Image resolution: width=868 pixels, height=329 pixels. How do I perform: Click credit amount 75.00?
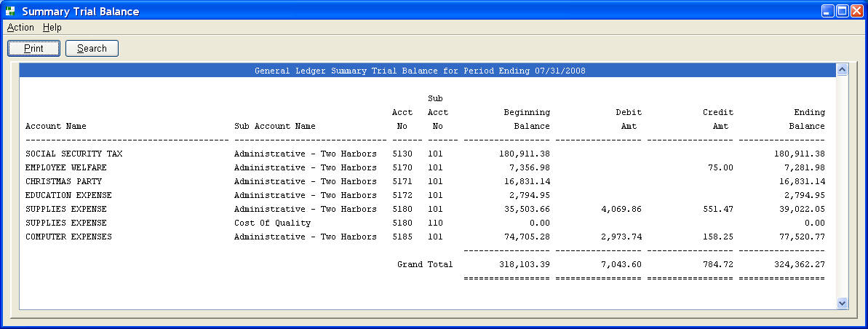pos(720,168)
